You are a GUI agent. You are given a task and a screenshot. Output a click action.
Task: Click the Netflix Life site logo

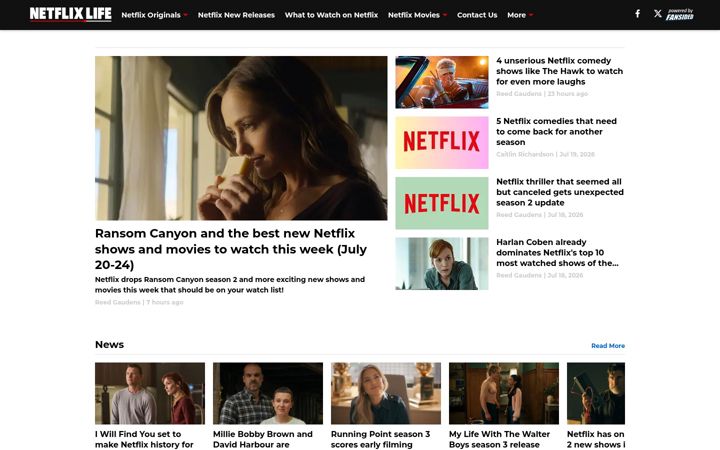(71, 14)
